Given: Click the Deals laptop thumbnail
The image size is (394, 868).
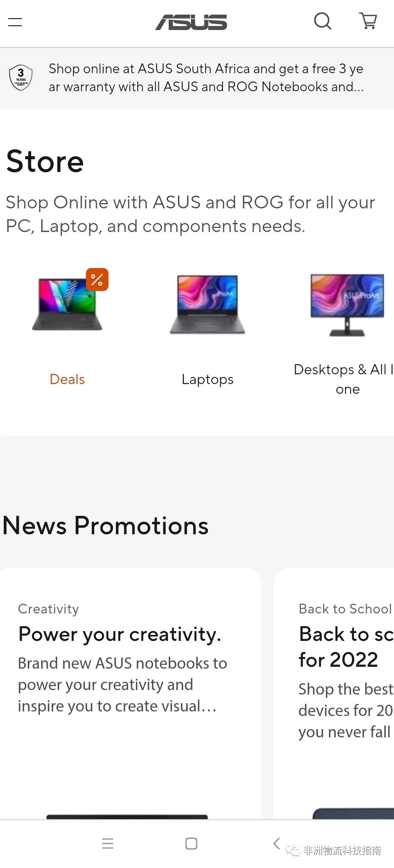Looking at the screenshot, I should pyautogui.click(x=67, y=304).
